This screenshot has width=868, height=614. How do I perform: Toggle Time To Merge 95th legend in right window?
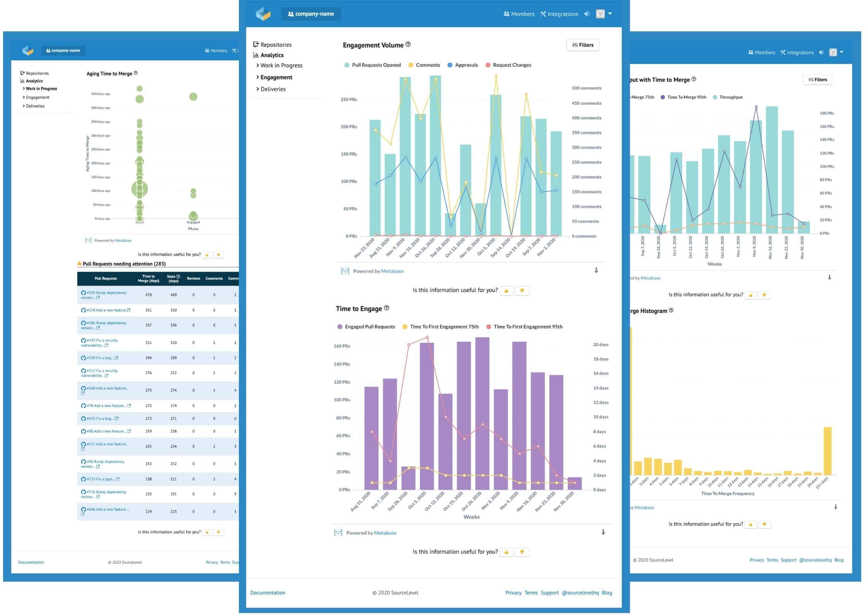point(683,97)
